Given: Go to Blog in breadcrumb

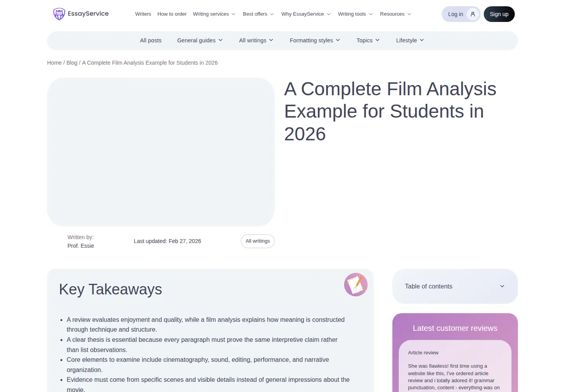Looking at the screenshot, I should click(x=72, y=63).
